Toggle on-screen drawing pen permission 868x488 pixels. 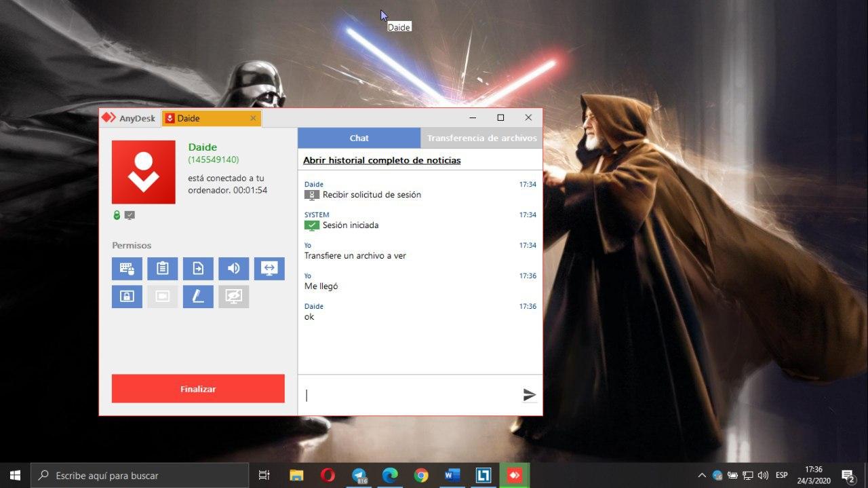[198, 297]
